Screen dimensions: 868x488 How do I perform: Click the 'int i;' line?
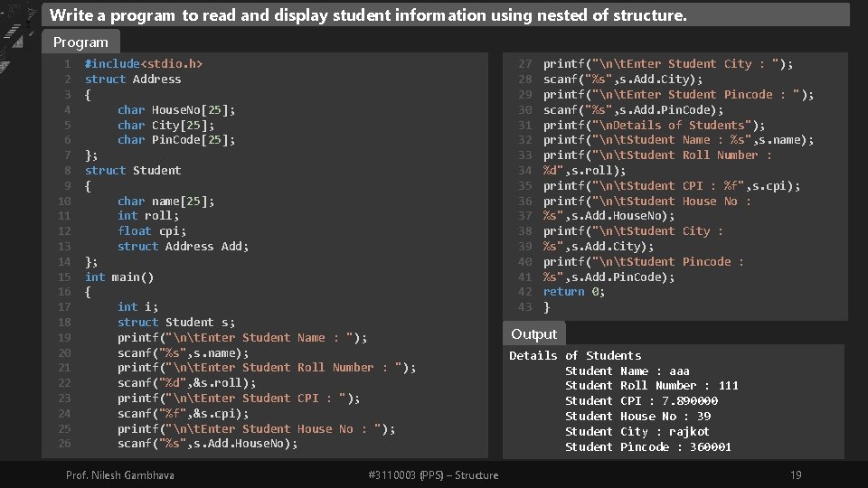[x=137, y=306]
